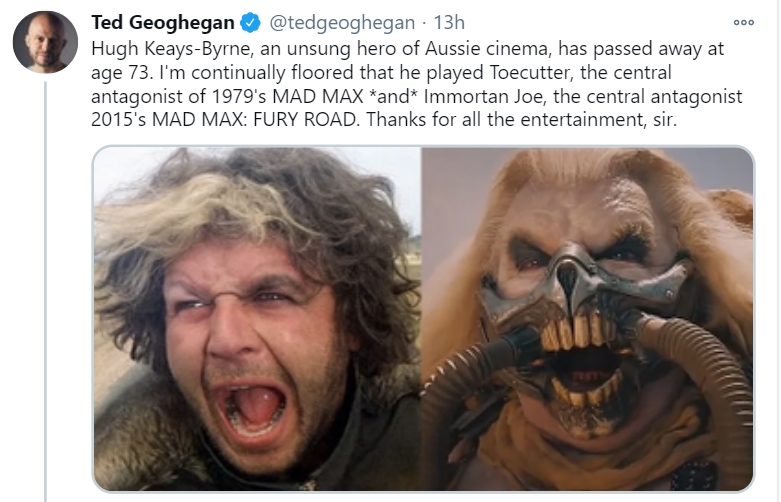Click the dot between the handle and 13h
The image size is (781, 502).
pos(424,23)
